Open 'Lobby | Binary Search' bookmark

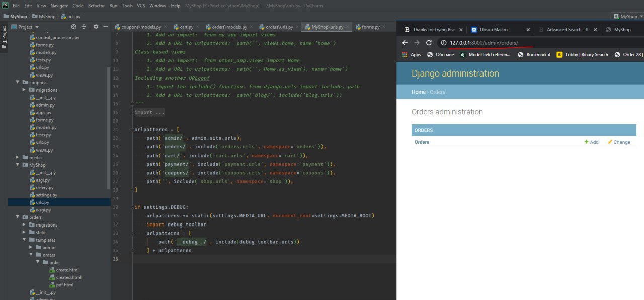(583, 55)
